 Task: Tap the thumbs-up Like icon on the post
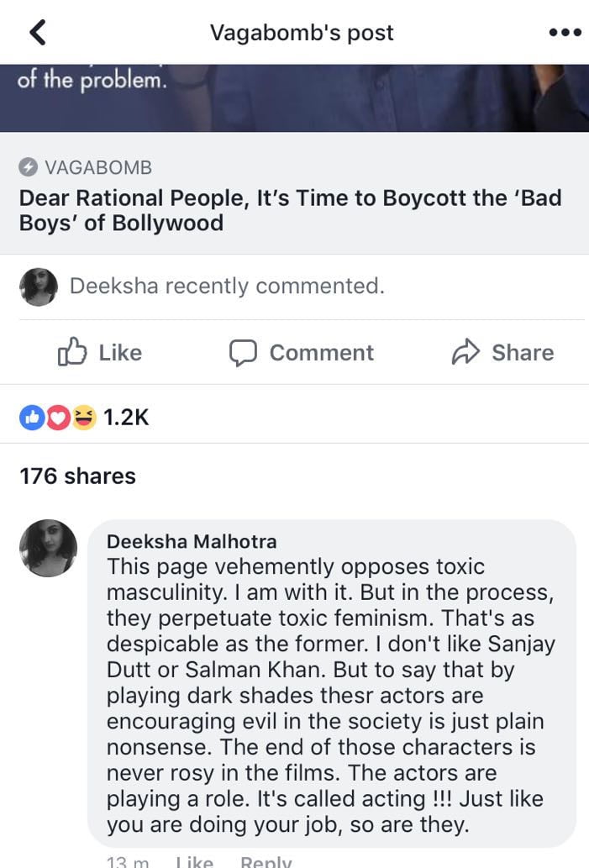pyautogui.click(x=72, y=352)
